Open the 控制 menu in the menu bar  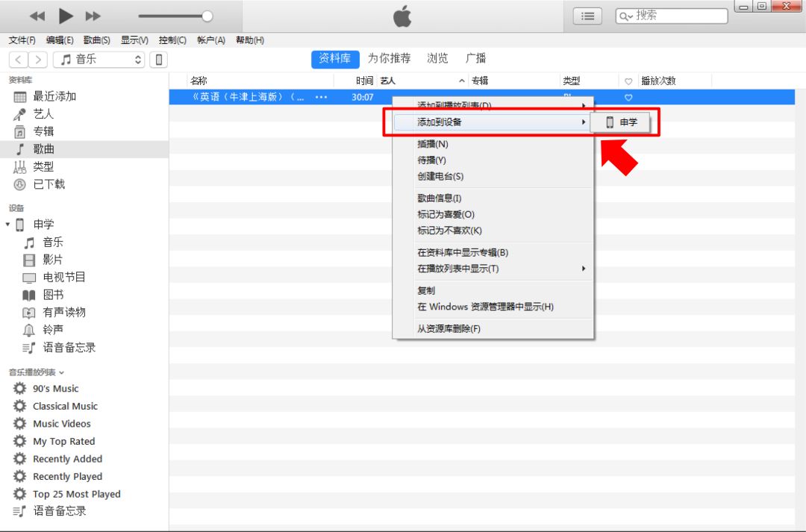coord(172,40)
